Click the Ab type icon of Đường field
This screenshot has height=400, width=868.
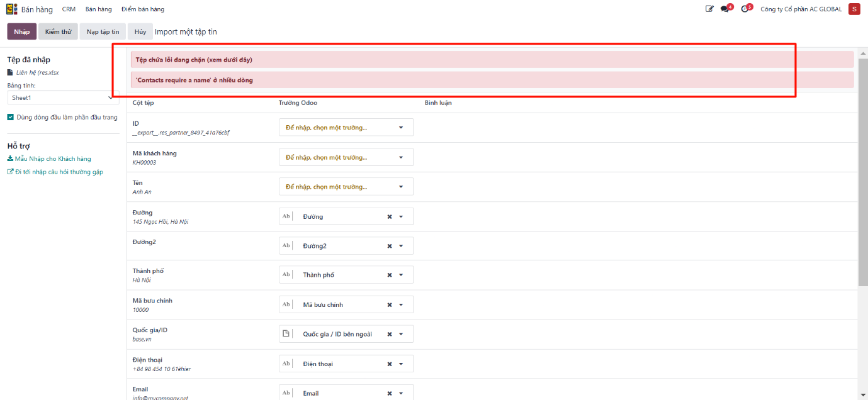pos(286,216)
